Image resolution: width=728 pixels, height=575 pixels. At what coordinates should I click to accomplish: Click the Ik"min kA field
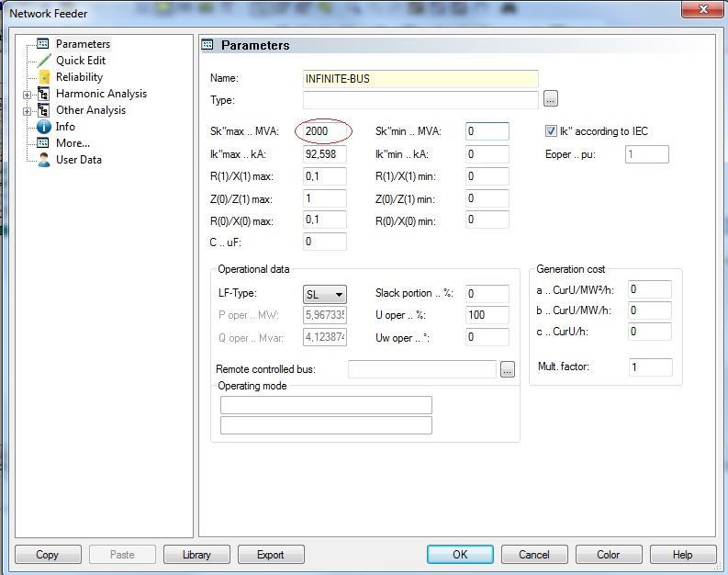click(x=487, y=154)
